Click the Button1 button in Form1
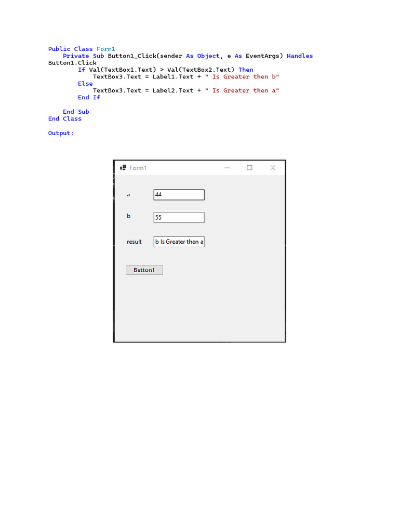 [144, 270]
